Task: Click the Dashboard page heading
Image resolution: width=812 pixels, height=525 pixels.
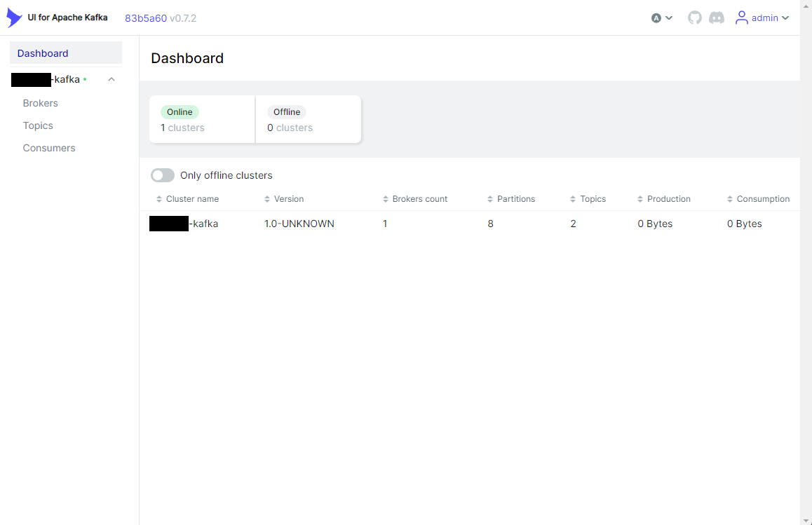Action: (187, 58)
